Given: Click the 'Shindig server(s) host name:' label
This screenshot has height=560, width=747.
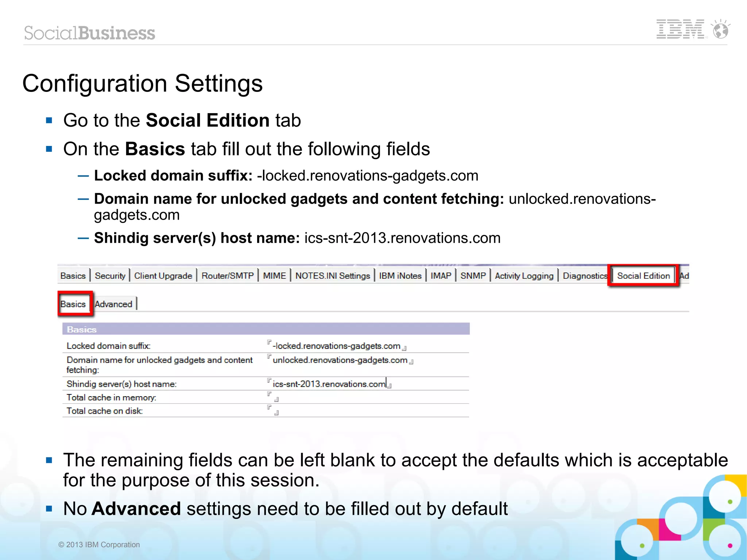Looking at the screenshot, I should (x=121, y=384).
